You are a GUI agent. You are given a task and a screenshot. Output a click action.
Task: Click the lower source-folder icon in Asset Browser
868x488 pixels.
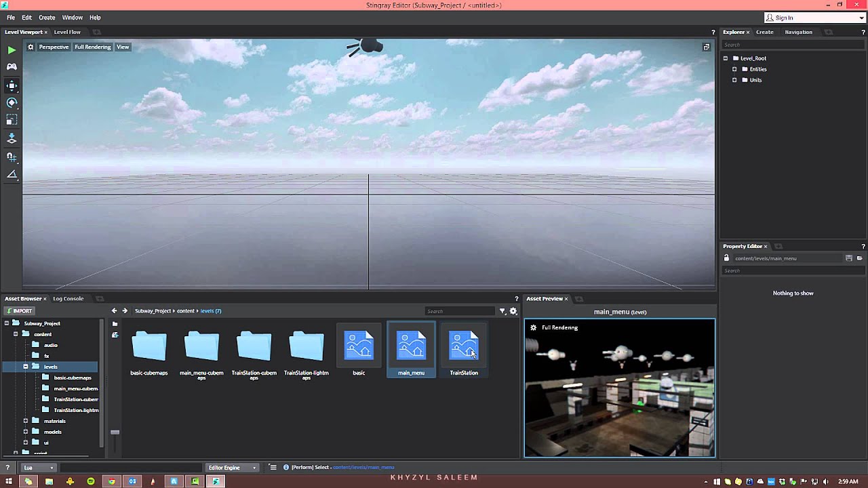(115, 335)
